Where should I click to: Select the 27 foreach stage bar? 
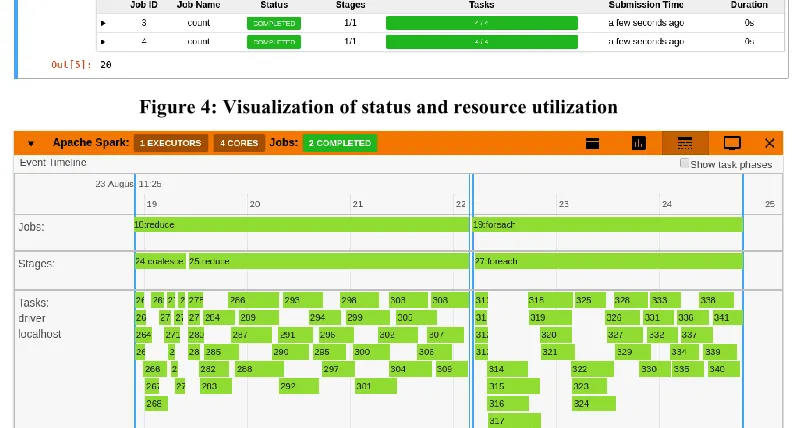pos(608,261)
